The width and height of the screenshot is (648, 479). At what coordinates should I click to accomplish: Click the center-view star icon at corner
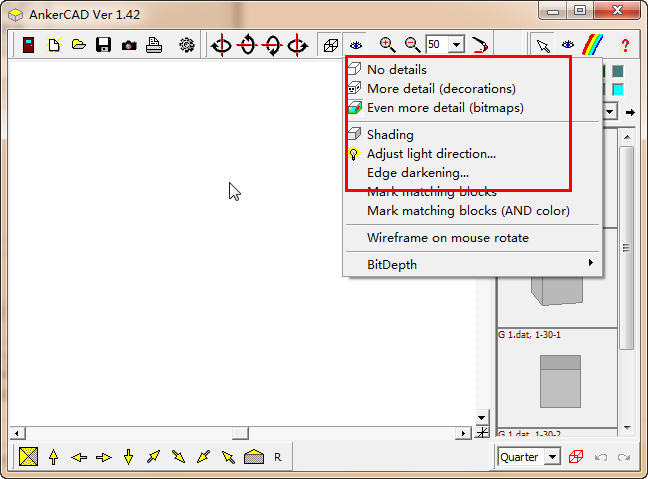482,433
